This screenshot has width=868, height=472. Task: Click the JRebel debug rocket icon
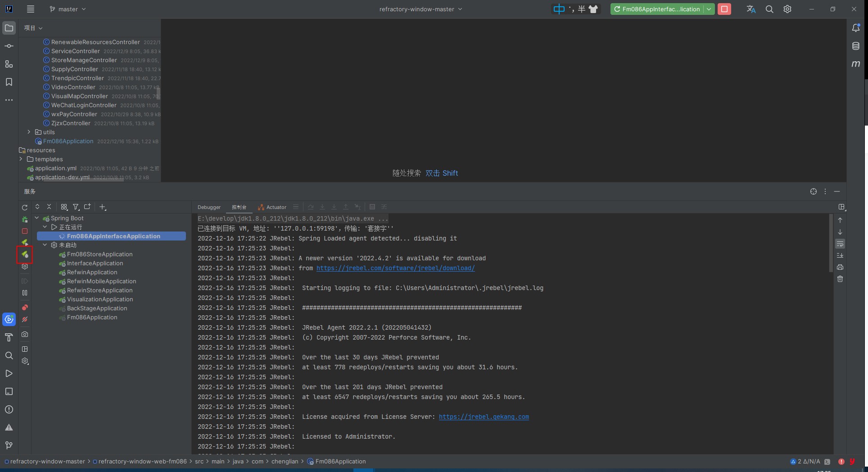25,254
